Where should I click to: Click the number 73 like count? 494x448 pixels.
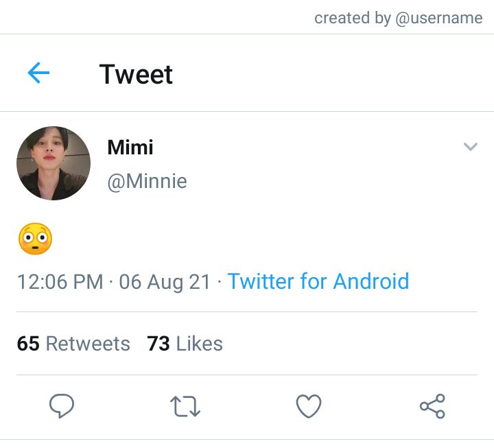(x=158, y=344)
